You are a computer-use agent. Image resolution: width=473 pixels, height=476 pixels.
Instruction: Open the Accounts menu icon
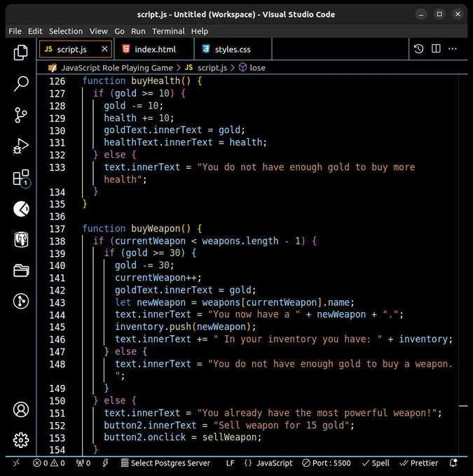[21, 409]
